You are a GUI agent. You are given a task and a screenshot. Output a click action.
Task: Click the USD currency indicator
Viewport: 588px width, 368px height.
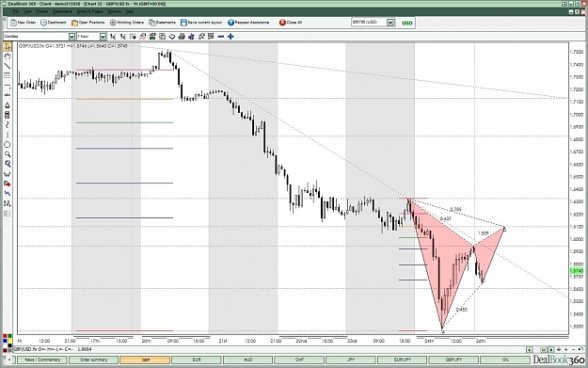pyautogui.click(x=406, y=23)
